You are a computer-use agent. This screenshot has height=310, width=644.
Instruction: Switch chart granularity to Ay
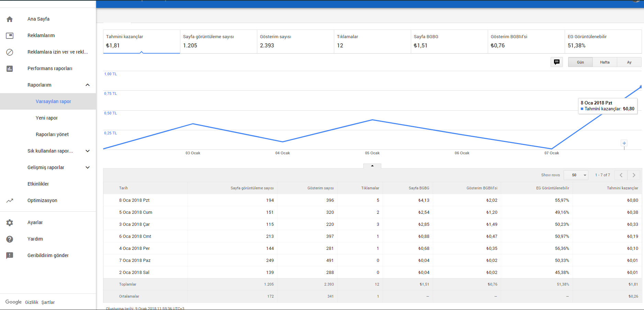coord(629,62)
